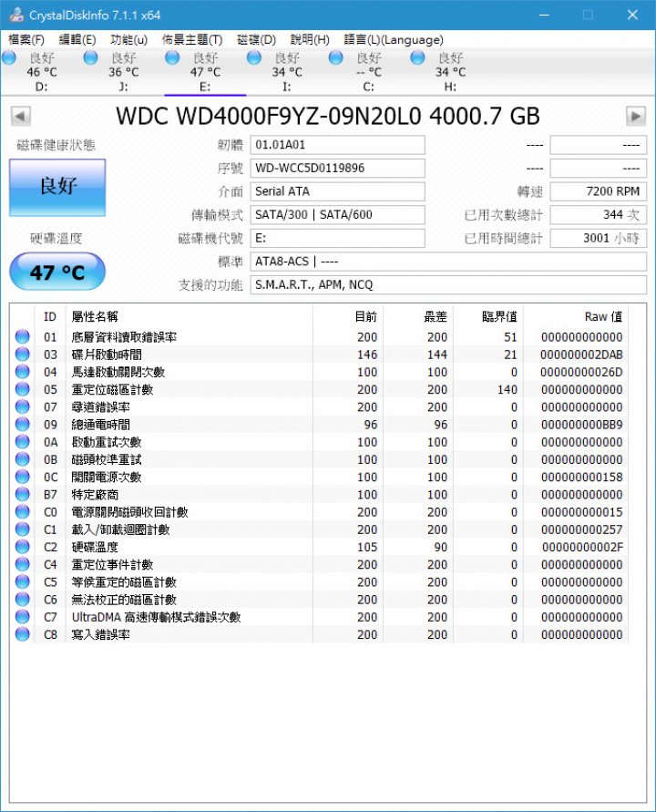Select the 硬碟溫度 attribute name
Screen dimensions: 656x812
tap(95, 547)
